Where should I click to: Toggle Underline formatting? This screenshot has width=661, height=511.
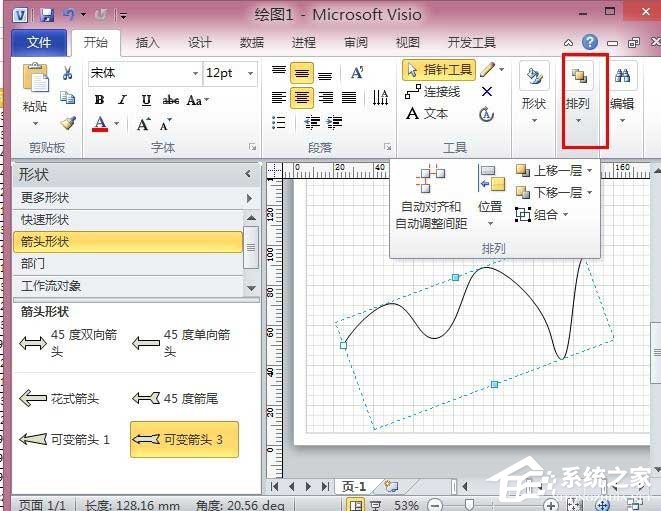146,100
